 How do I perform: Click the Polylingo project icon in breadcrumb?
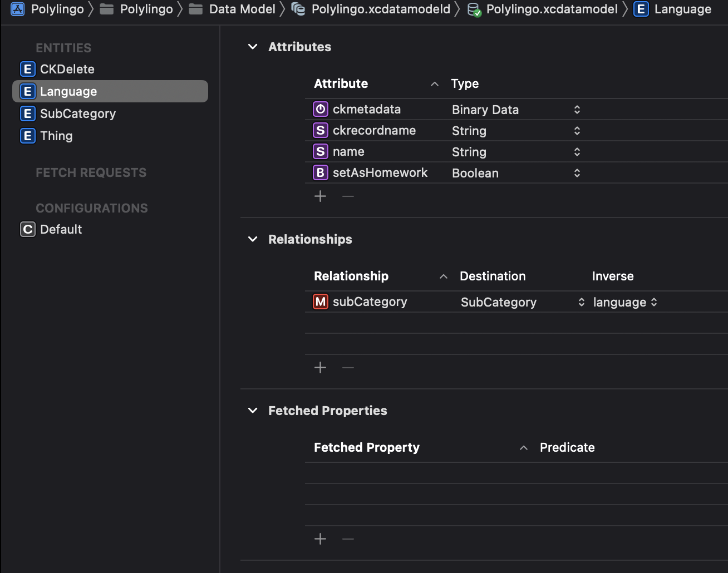18,9
